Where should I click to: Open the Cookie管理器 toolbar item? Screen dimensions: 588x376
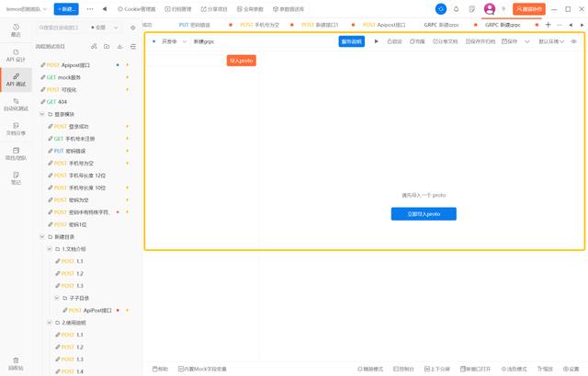(137, 9)
